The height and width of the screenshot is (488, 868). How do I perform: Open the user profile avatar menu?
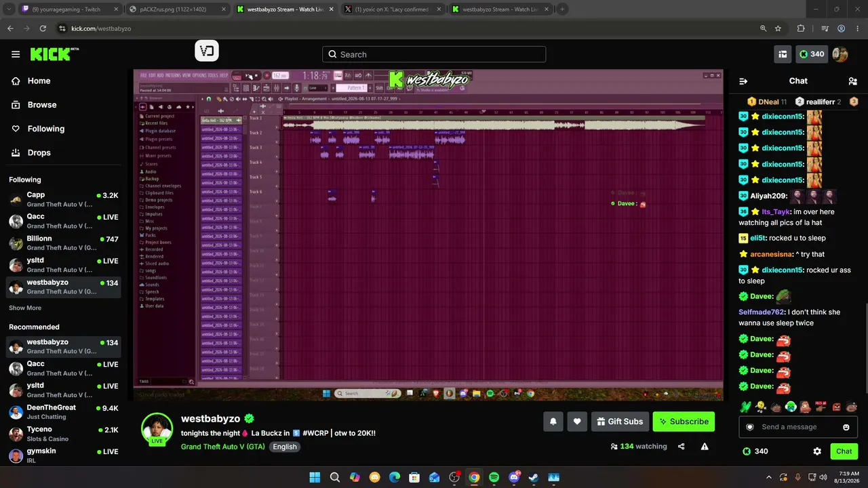click(840, 54)
